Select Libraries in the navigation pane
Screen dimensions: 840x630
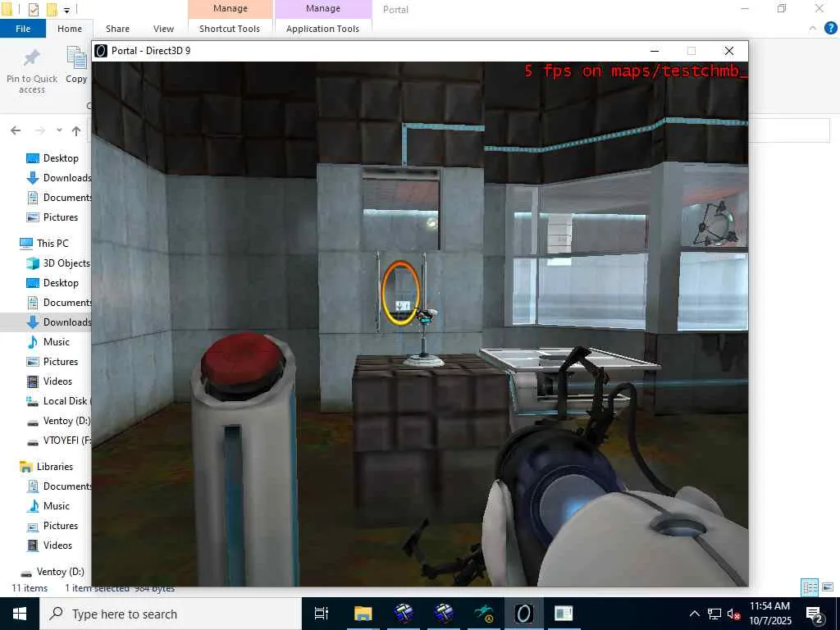click(x=55, y=467)
